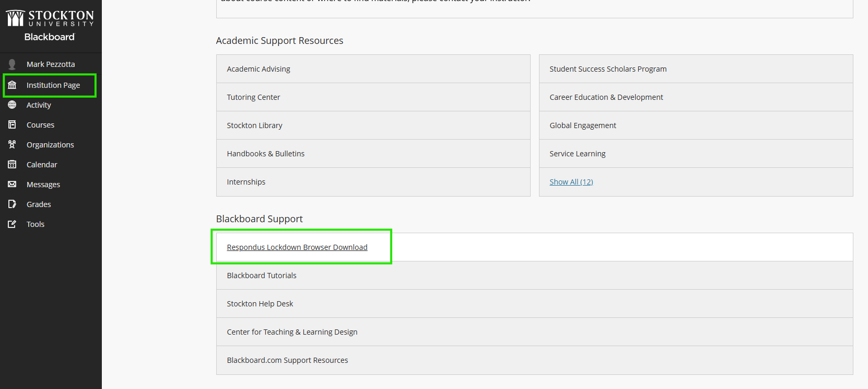Click the Organizations people icon
The width and height of the screenshot is (868, 389).
tap(12, 145)
